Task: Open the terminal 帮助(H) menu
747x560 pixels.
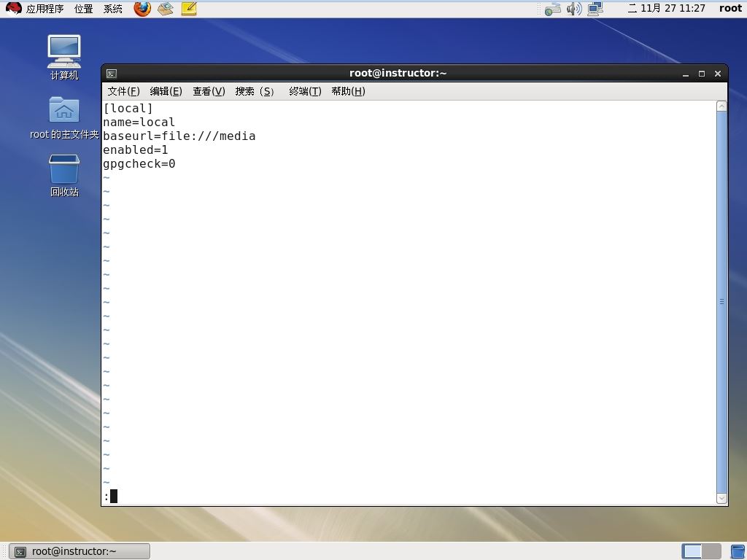Action: [x=348, y=91]
